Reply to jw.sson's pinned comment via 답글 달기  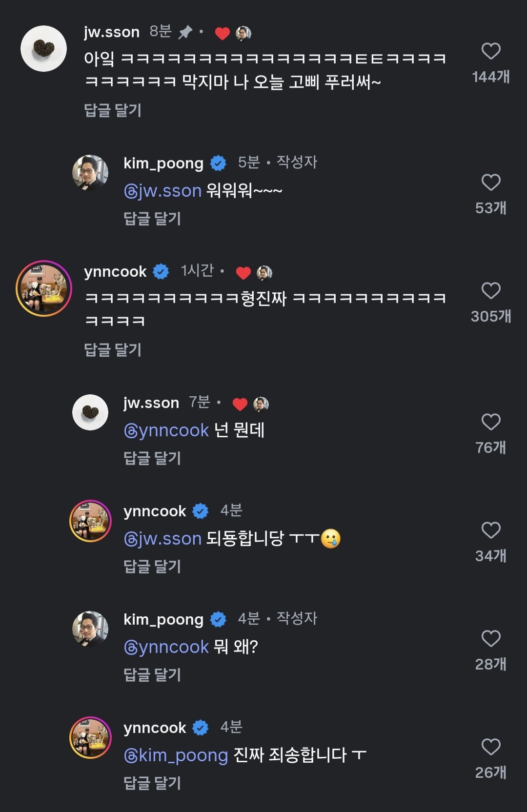pyautogui.click(x=113, y=110)
